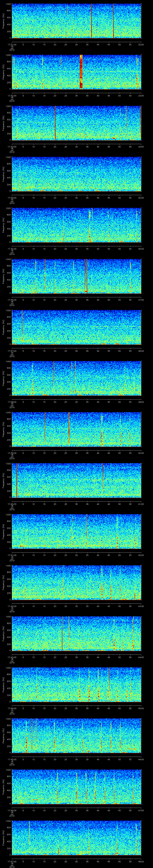Select the 17:39:00 start time label
The image size is (153, 868).
tap(12, 453)
